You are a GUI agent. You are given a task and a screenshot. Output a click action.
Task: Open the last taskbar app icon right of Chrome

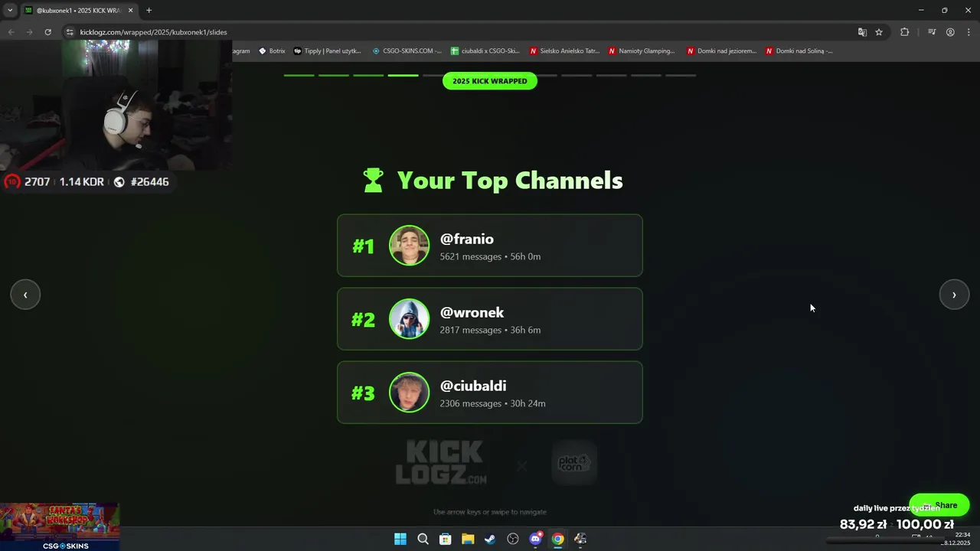click(580, 539)
